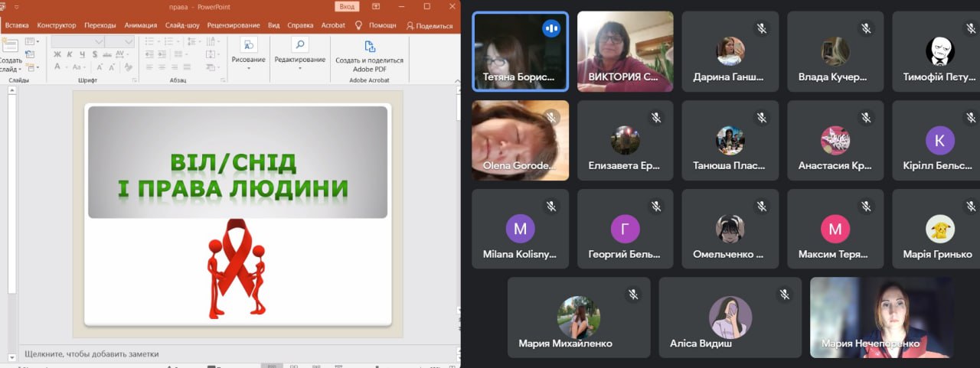
Task: Open the Слайд-шоу ribbon tab
Action: point(182,25)
